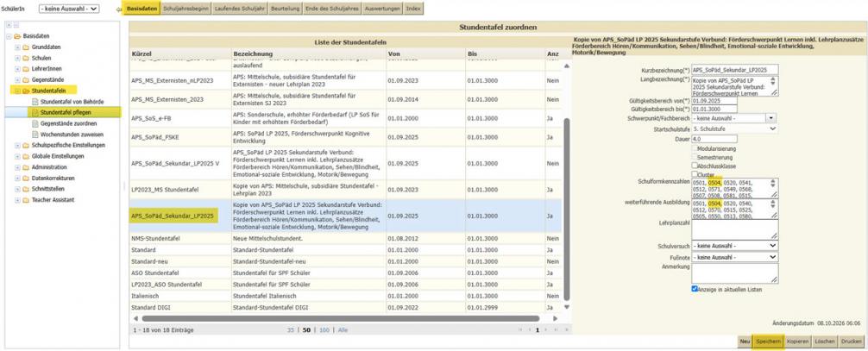Click the Gültigkeitsbereich von date field
The width and height of the screenshot is (868, 351).
click(714, 101)
